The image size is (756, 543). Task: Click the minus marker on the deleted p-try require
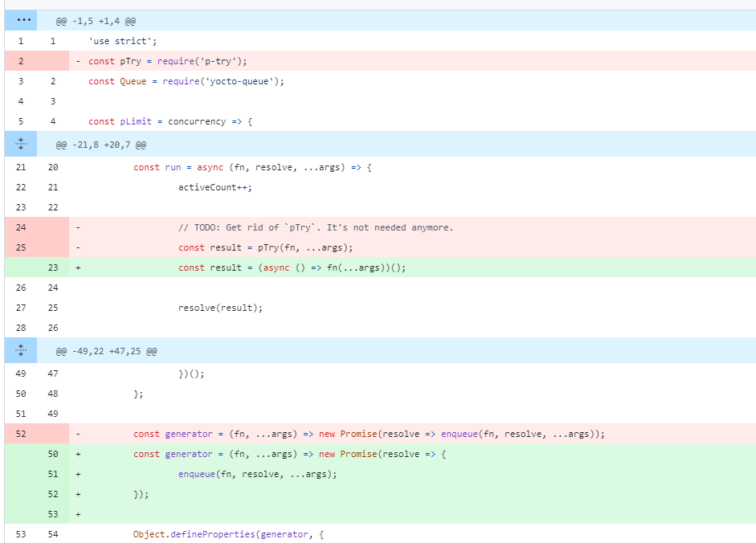pos(78,61)
